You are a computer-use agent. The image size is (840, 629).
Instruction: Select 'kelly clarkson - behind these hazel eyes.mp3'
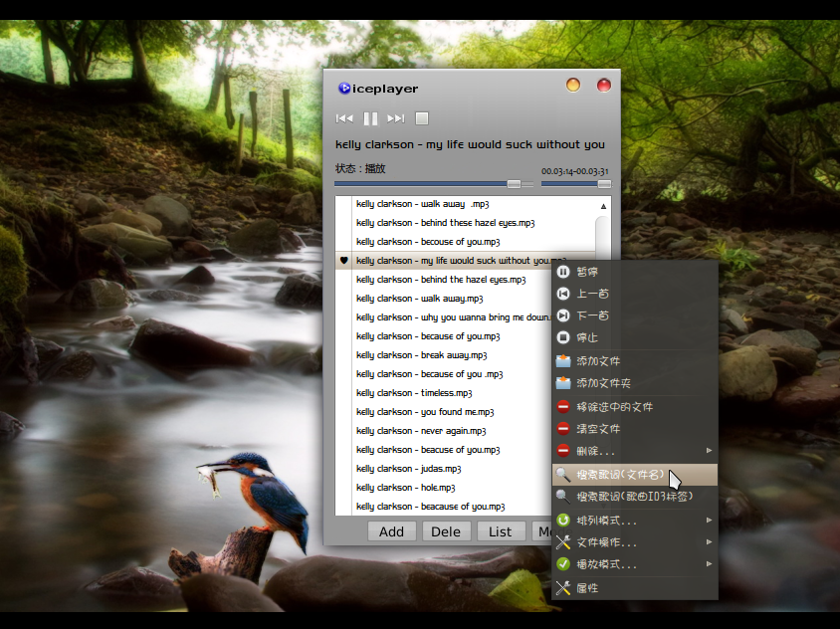coord(465,223)
